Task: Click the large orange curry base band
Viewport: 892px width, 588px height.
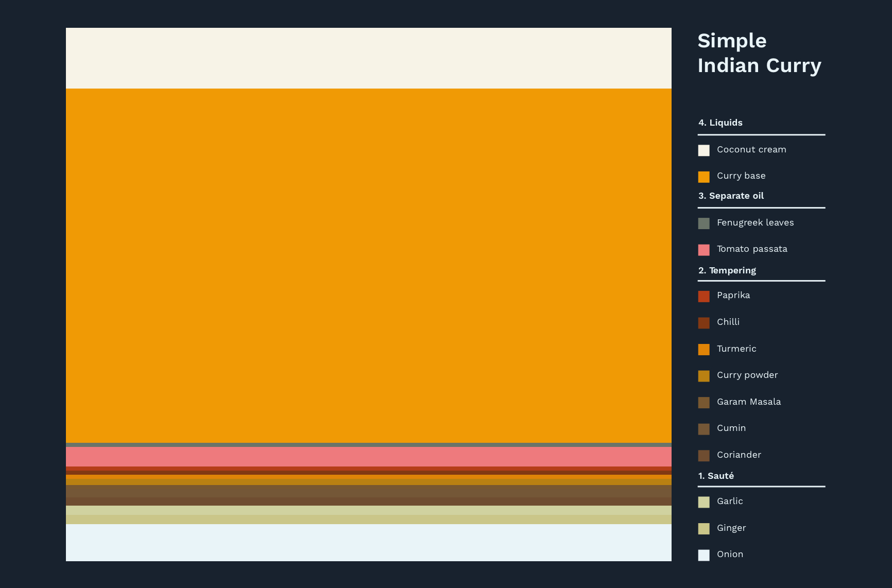Action: 368,265
